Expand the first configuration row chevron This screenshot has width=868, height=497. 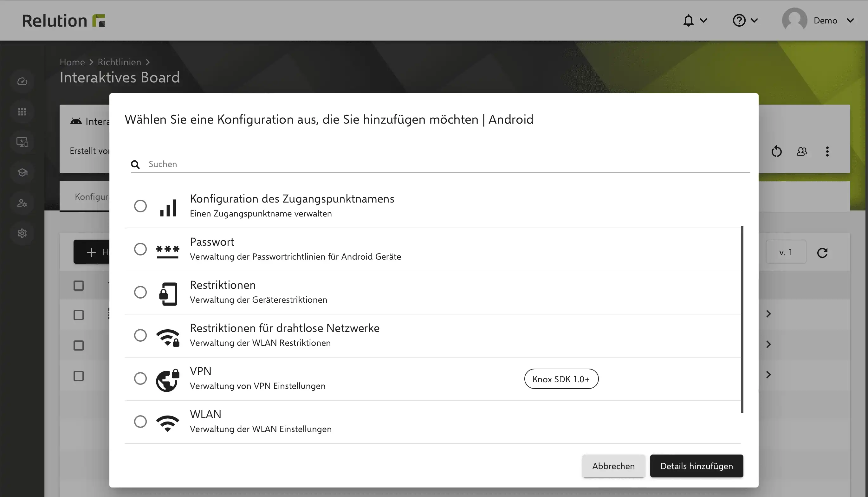click(768, 314)
